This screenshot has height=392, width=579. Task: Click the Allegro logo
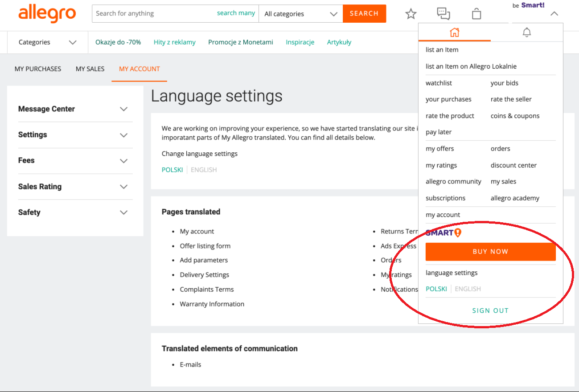click(x=47, y=14)
